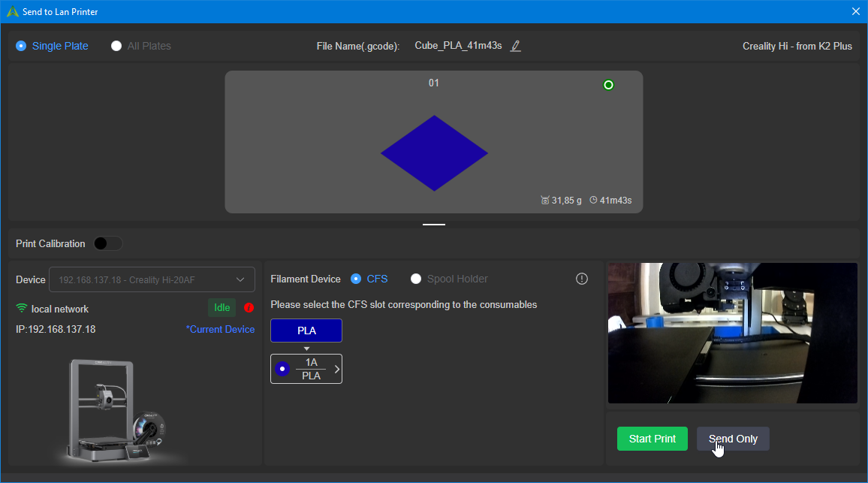Choose CFS as filament device

pos(369,279)
